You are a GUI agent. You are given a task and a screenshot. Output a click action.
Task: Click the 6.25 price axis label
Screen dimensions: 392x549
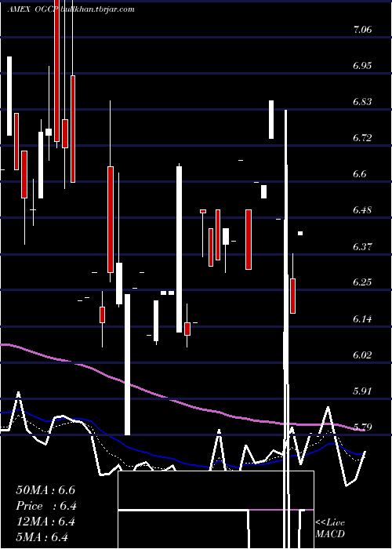tap(362, 282)
